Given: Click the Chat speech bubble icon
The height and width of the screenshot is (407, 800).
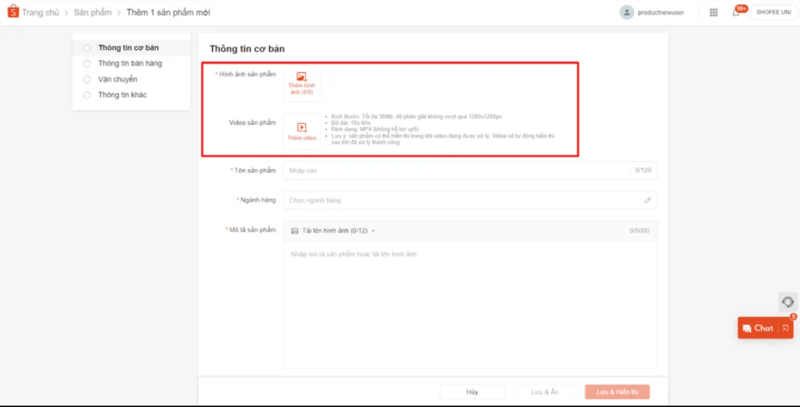Looking at the screenshot, I should click(x=747, y=328).
